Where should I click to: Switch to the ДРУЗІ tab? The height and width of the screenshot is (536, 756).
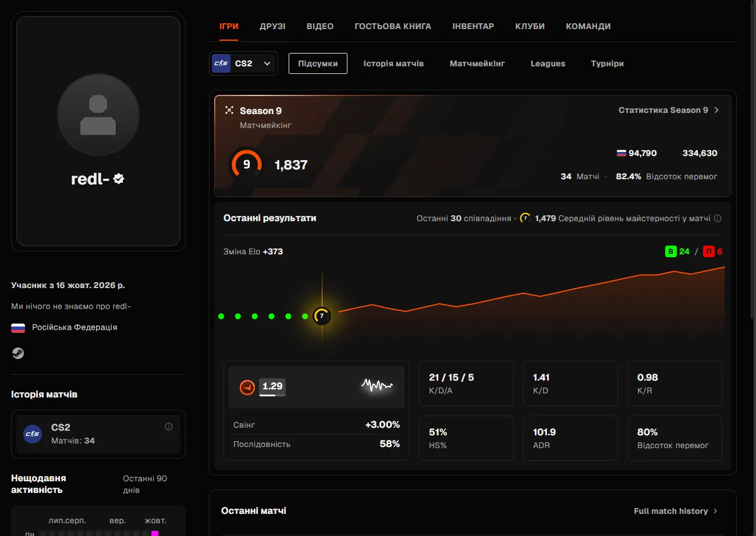pos(272,26)
